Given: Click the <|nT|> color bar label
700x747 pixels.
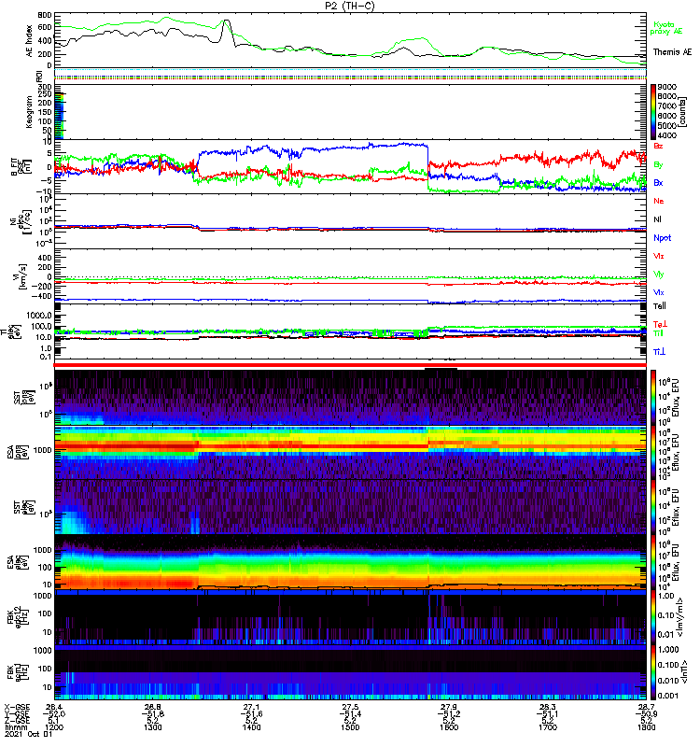Looking at the screenshot, I should pos(683,672).
